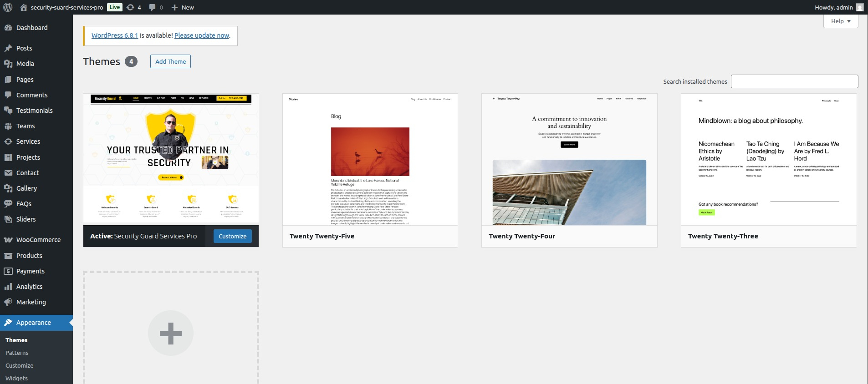Select the Twenty Twenty-Five theme screenshot
Viewport: 868px width, 384px height.
click(x=370, y=159)
